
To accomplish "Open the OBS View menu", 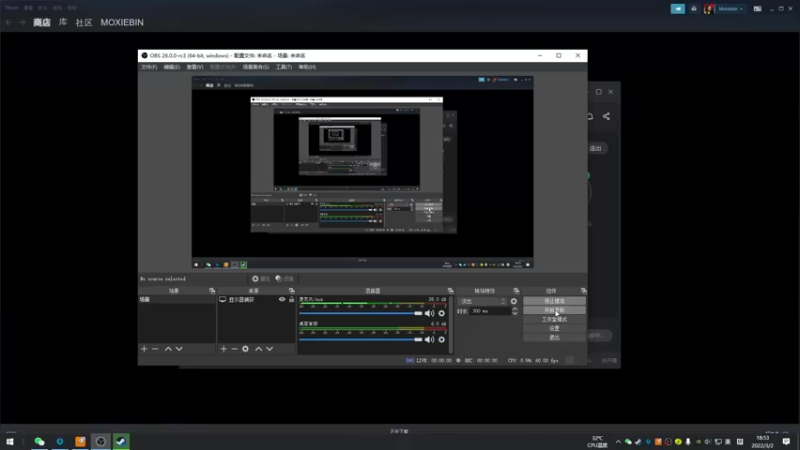I will coord(195,67).
